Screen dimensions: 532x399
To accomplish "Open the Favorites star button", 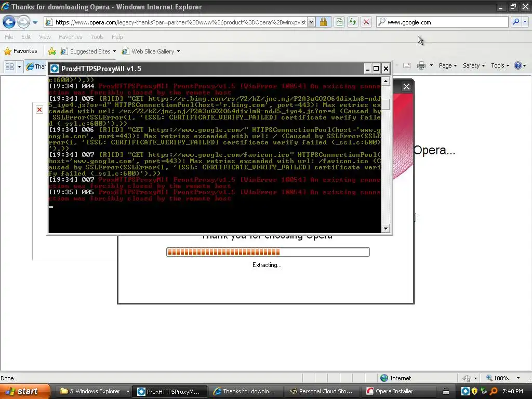I will 20,51.
